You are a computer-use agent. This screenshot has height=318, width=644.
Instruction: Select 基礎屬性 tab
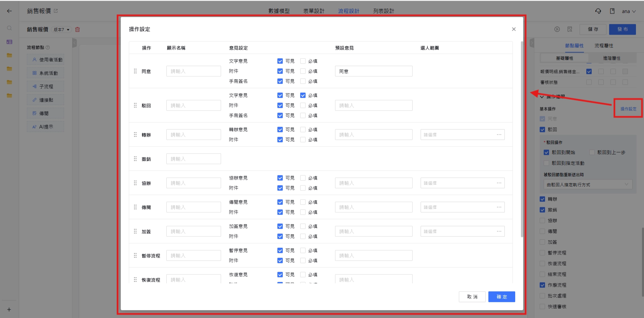pyautogui.click(x=565, y=58)
